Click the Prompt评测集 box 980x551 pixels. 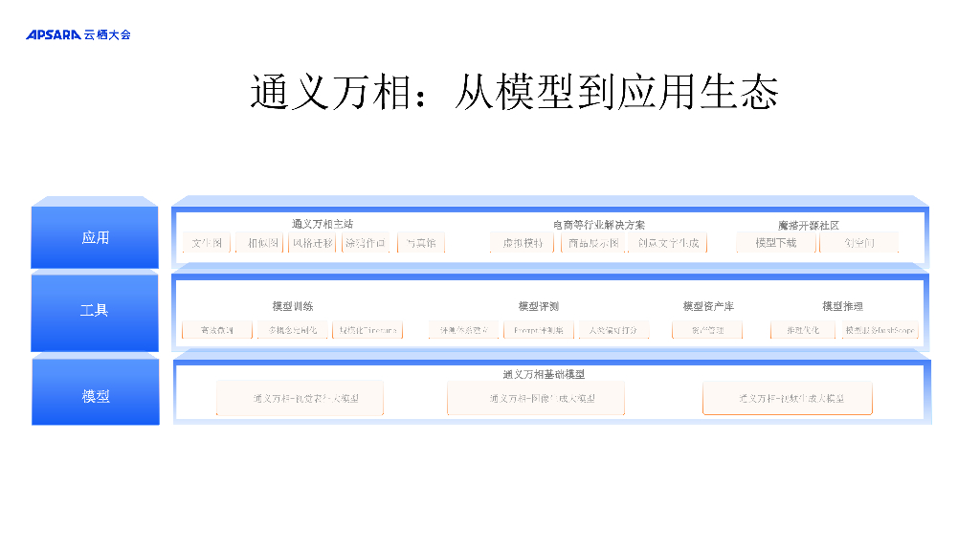pyautogui.click(x=539, y=330)
